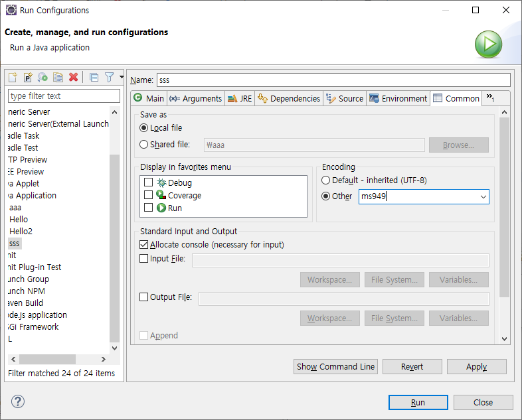Click the Name field containing sss
Viewport: 522px width, 420px height.
[333, 80]
